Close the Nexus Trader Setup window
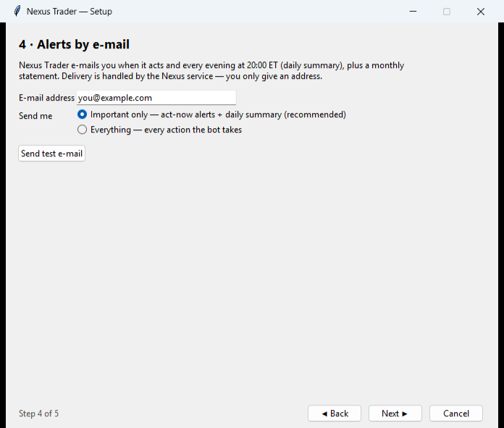The height and width of the screenshot is (428, 504). [x=481, y=12]
